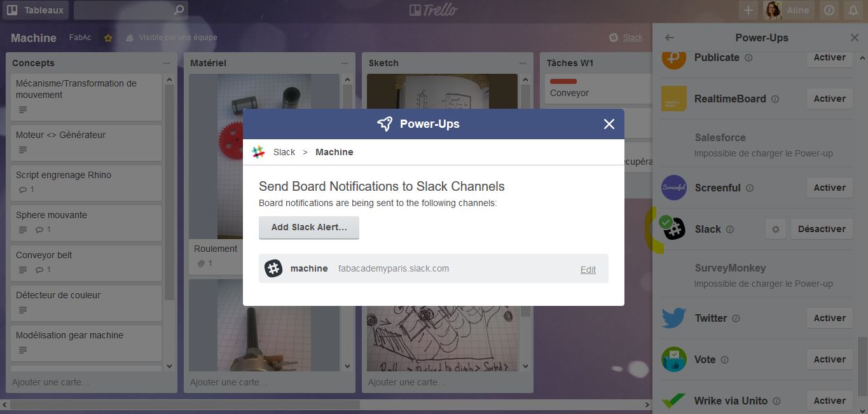Click the FabAc team label

pos(80,38)
